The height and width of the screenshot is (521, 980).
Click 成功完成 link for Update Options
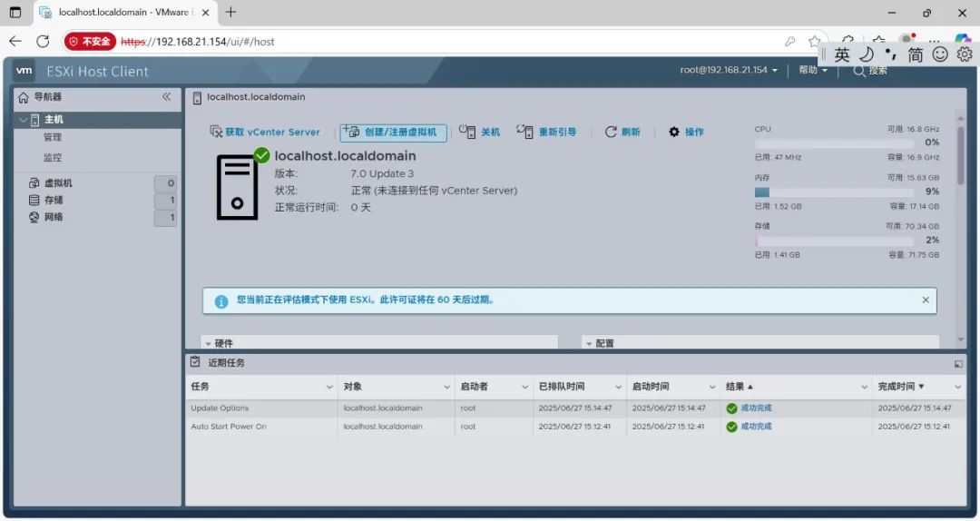click(x=756, y=408)
